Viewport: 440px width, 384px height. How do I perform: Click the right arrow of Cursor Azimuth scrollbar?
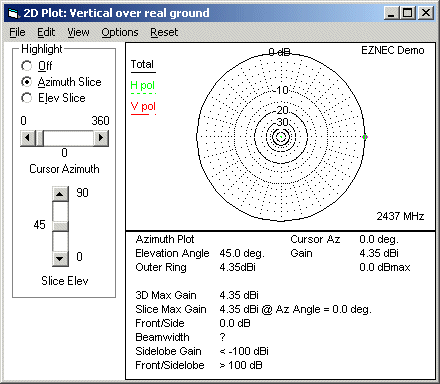coord(101,137)
